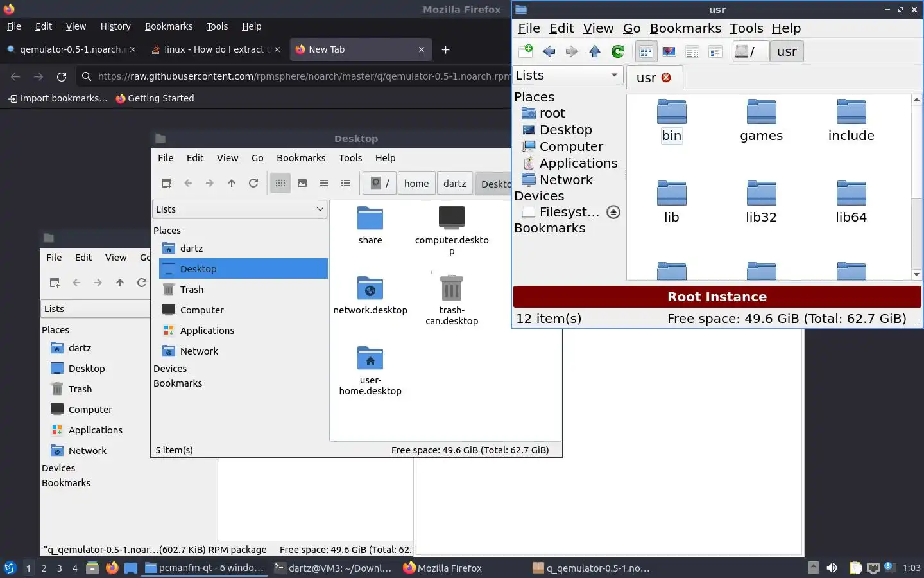The image size is (924, 578).
Task: Open volume control in system tray
Action: (832, 568)
